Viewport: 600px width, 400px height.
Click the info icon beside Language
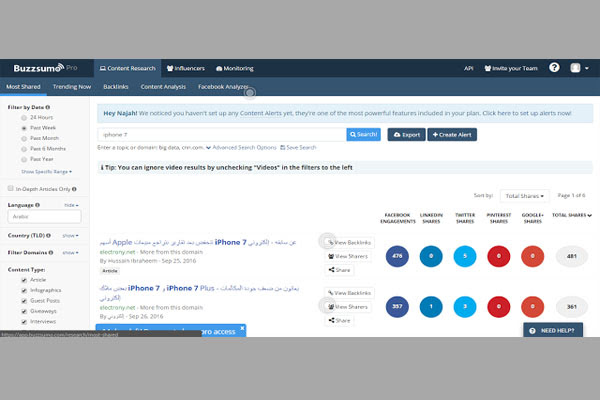[38, 205]
